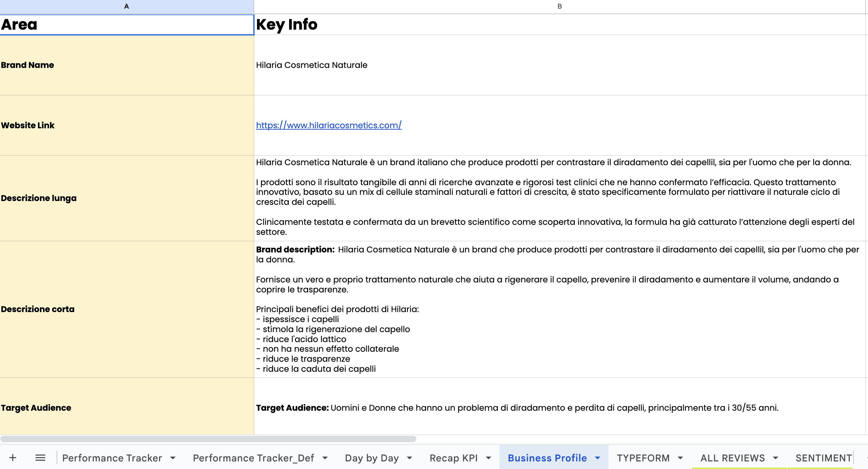This screenshot has width=868, height=469.
Task: Open the all sheets list icon
Action: pos(40,458)
